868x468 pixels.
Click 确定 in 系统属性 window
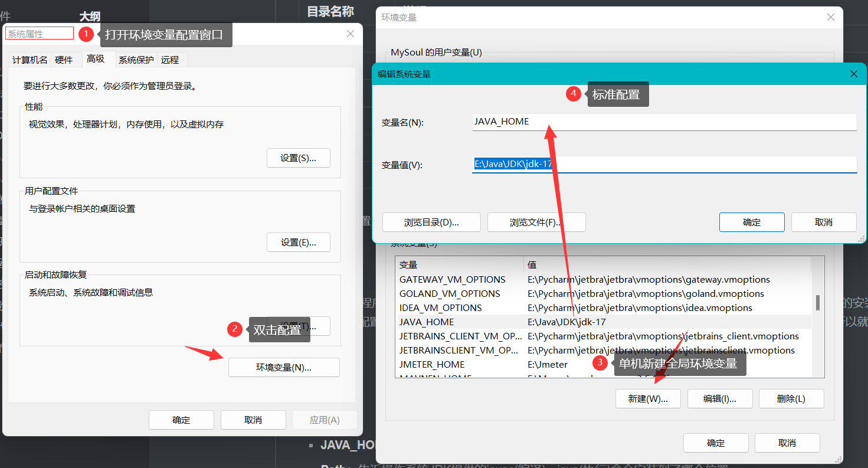tap(181, 420)
